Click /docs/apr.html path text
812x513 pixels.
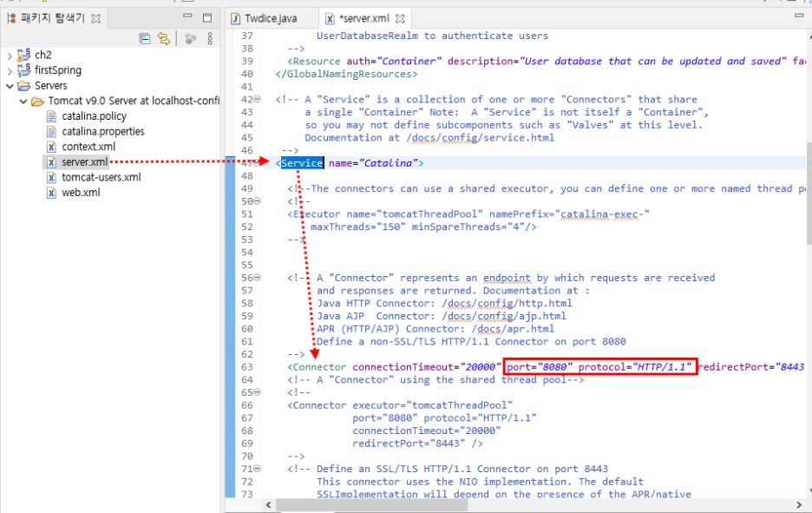tap(513, 329)
